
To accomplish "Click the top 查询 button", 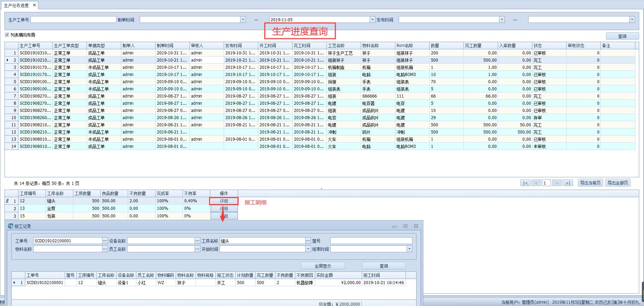I will point(622,36).
